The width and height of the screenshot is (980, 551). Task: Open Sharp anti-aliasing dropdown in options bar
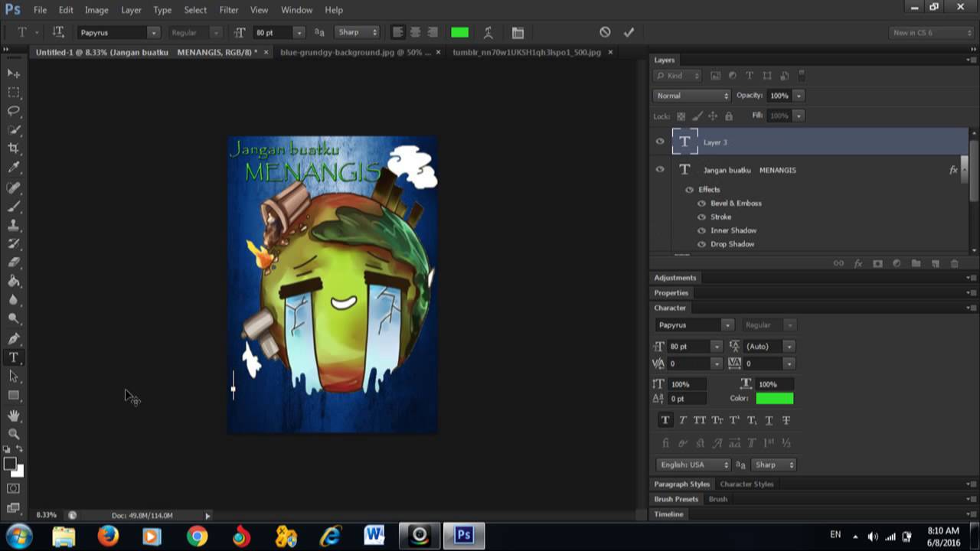[358, 32]
